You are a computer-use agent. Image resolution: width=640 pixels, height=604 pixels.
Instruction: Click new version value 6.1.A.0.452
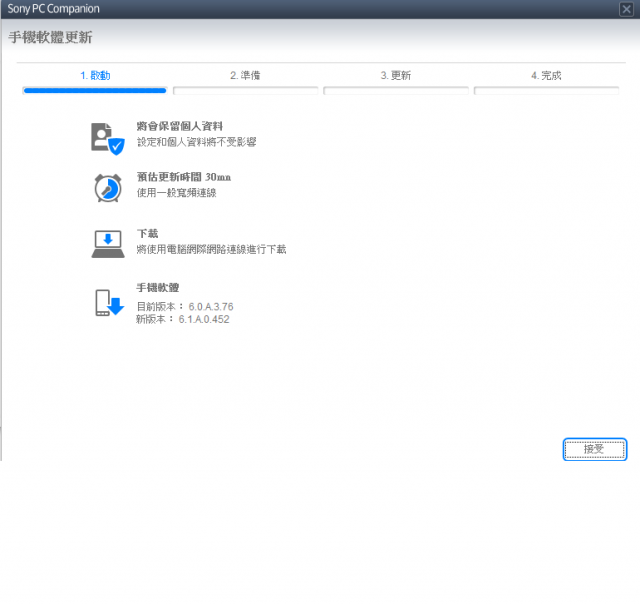click(x=204, y=319)
